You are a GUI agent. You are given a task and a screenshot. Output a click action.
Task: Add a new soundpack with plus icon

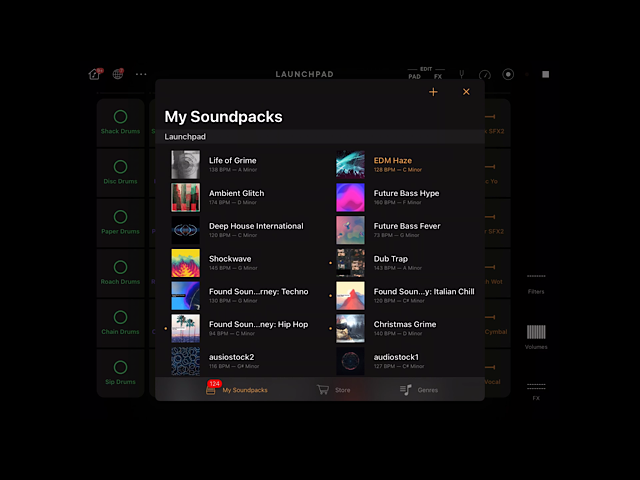[433, 92]
